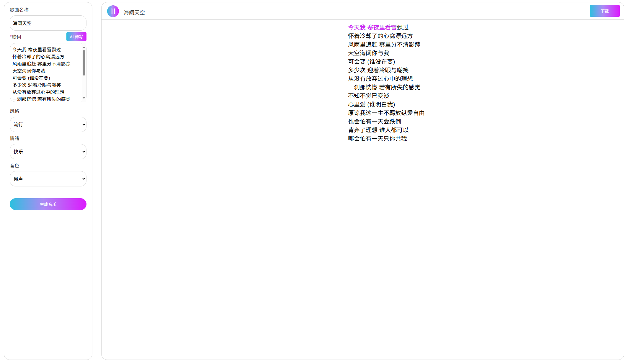
Task: Click lyric line 一刹那恍惚 若有所失的感觉
Action: (384, 87)
